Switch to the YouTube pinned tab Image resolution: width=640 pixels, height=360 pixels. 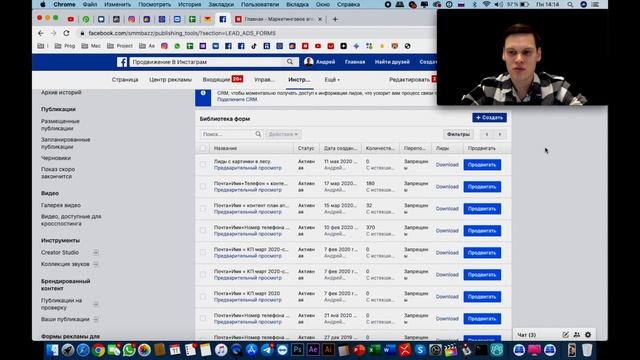tap(71, 19)
